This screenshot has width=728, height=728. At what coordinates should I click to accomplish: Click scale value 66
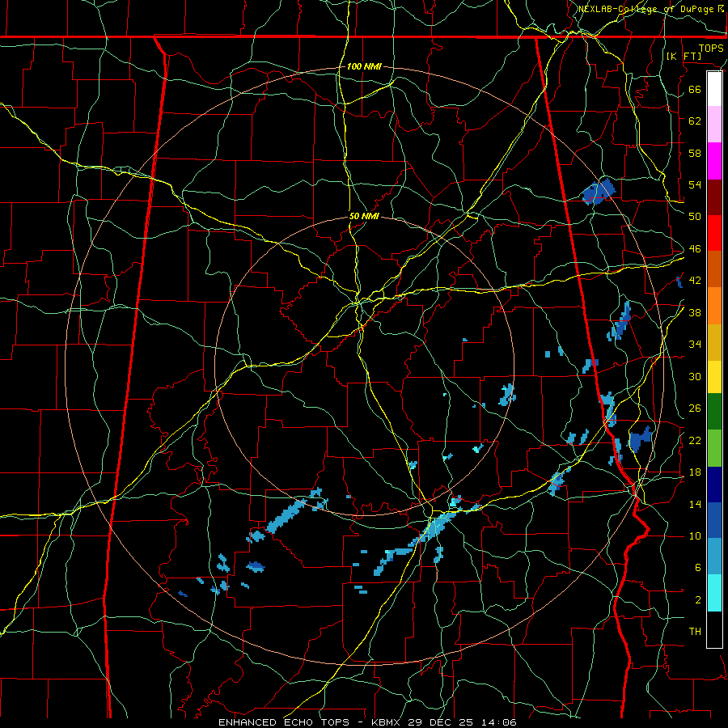695,89
